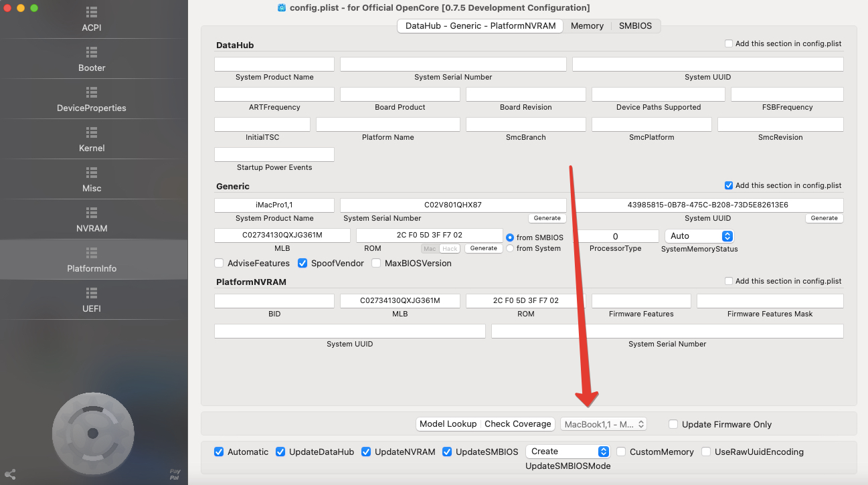The width and height of the screenshot is (868, 485).
Task: Click the serial field showing C02V801QHX87
Action: pos(453,205)
